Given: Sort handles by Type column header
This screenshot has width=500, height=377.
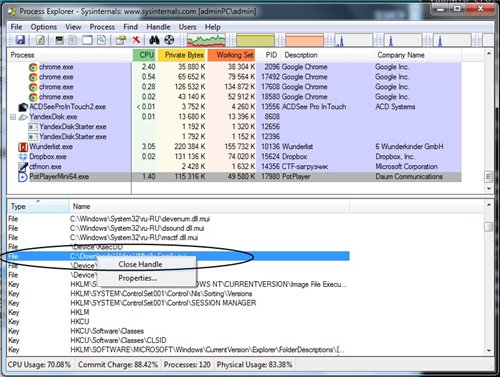Looking at the screenshot, I should 38,207.
